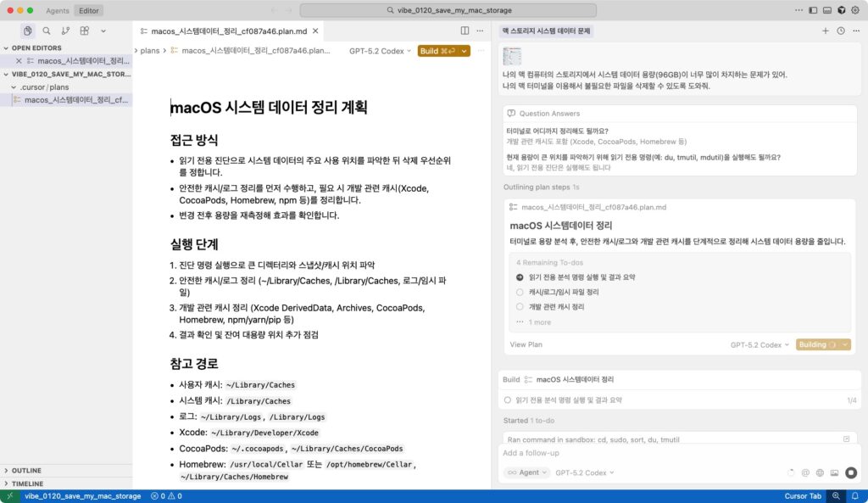Click the stop generation button in chat

[850, 472]
